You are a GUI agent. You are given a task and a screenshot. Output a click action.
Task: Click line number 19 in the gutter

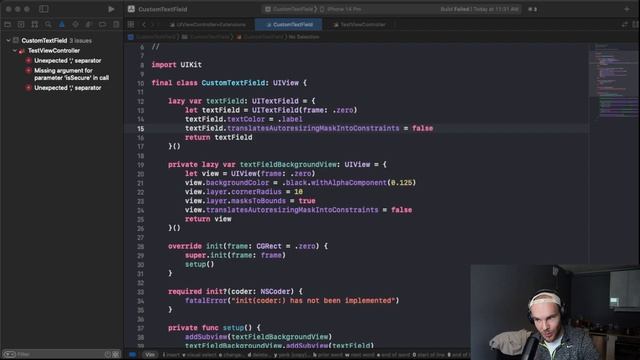pos(140,165)
